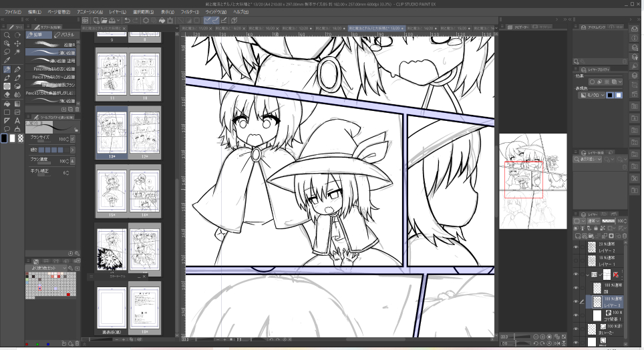
Task: Select the Lasso selection tool
Action: click(7, 52)
